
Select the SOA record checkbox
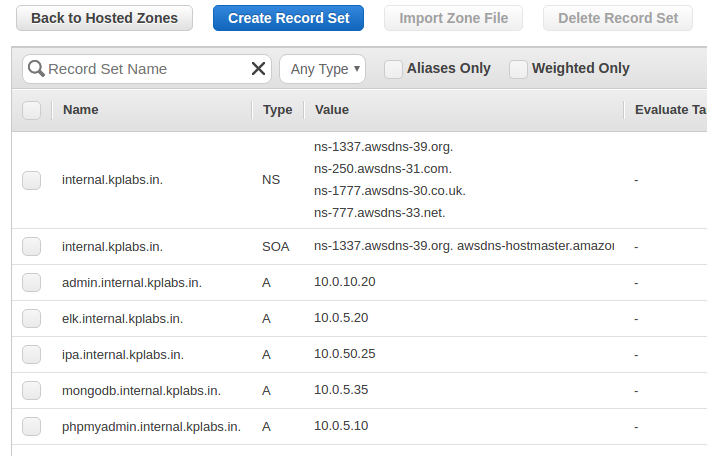point(32,246)
